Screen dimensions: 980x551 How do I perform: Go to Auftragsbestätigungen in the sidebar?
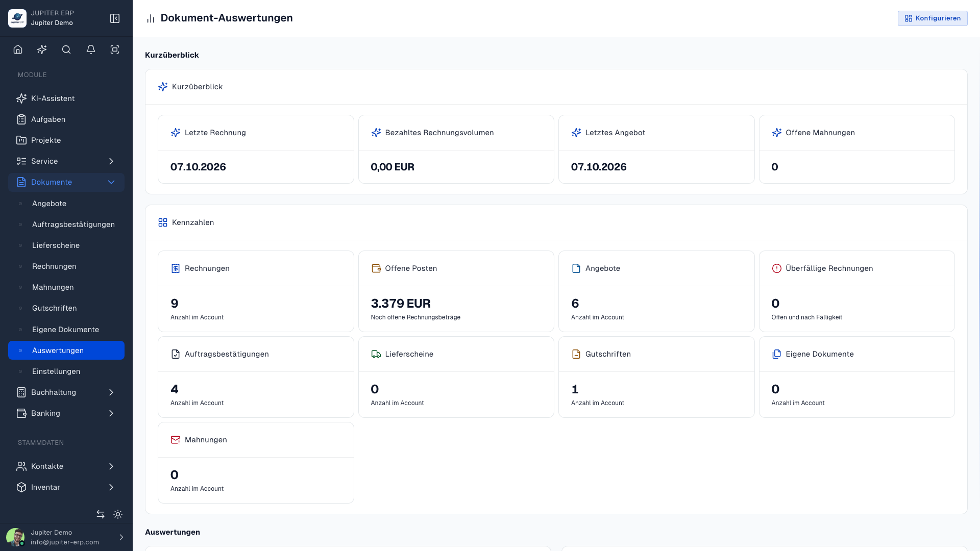point(66,224)
